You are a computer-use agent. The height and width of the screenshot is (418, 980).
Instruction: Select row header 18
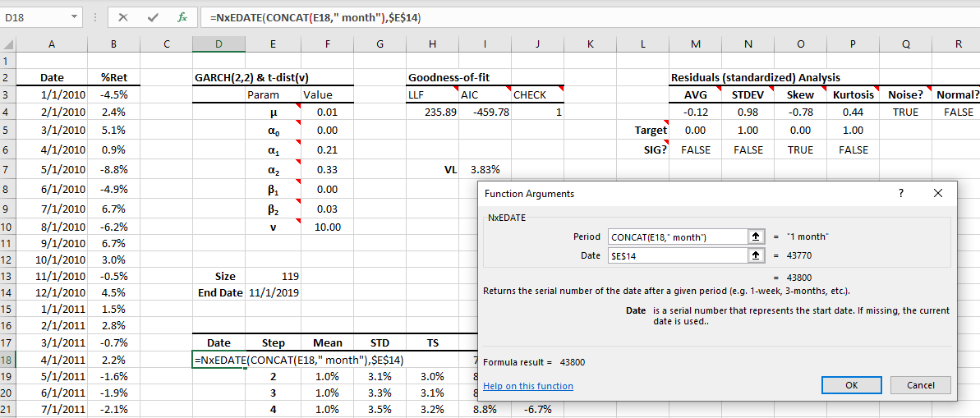point(8,360)
